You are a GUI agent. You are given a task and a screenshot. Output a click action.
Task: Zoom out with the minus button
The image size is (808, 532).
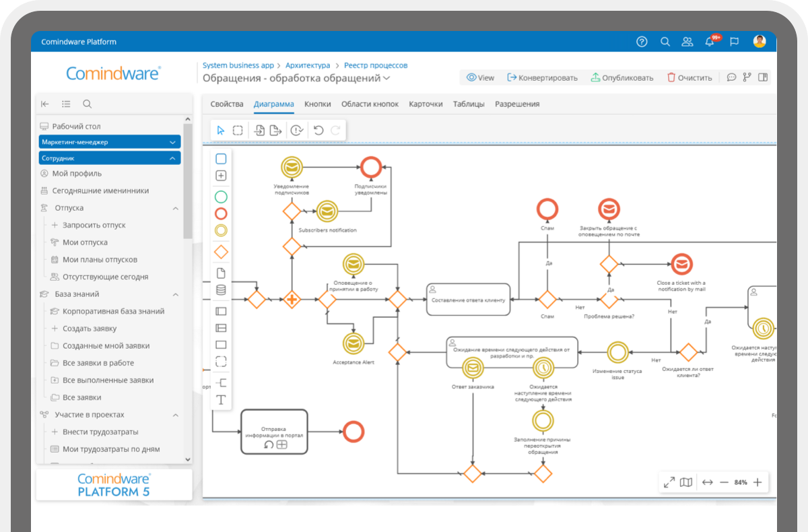pos(725,482)
